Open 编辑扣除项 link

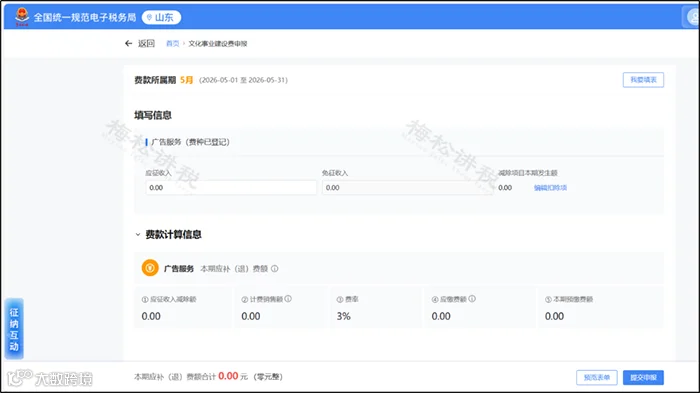coord(550,188)
